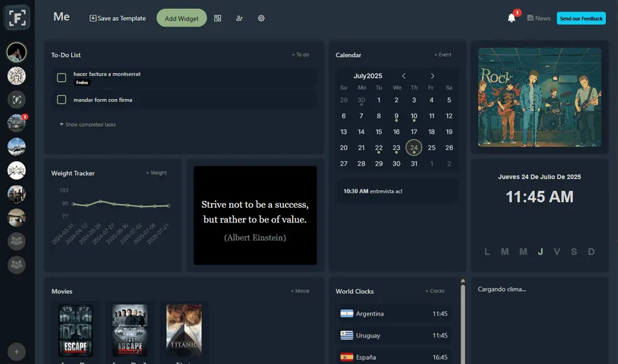The height and width of the screenshot is (364, 618).
Task: Click the July2025 month title
Action: 368,76
